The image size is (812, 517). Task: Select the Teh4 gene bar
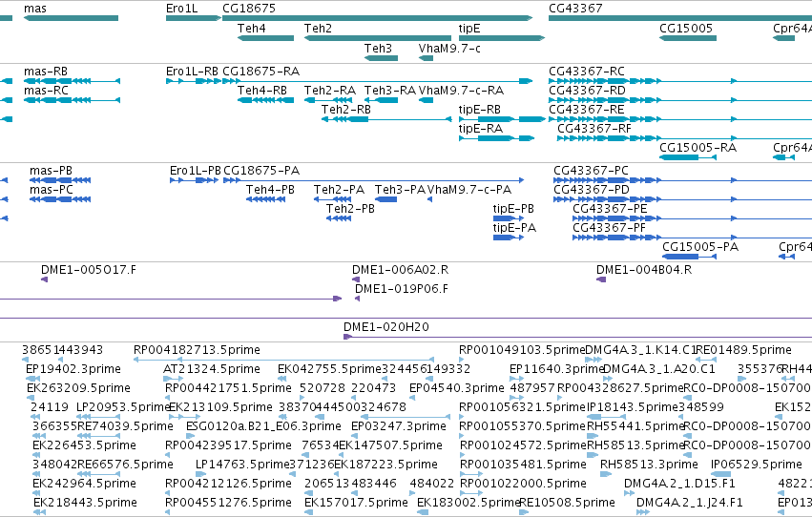click(x=265, y=38)
